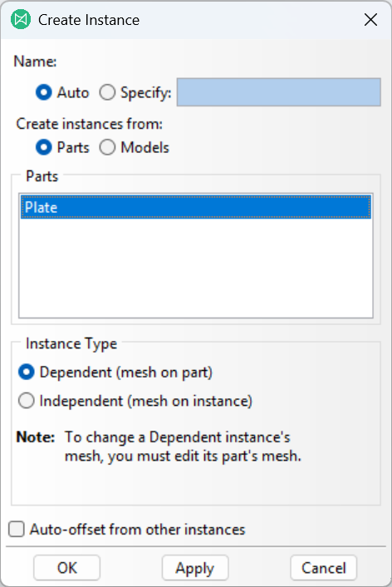Click the "Independent (mesh on instance)" label text
This screenshot has height=587, width=392.
point(146,401)
